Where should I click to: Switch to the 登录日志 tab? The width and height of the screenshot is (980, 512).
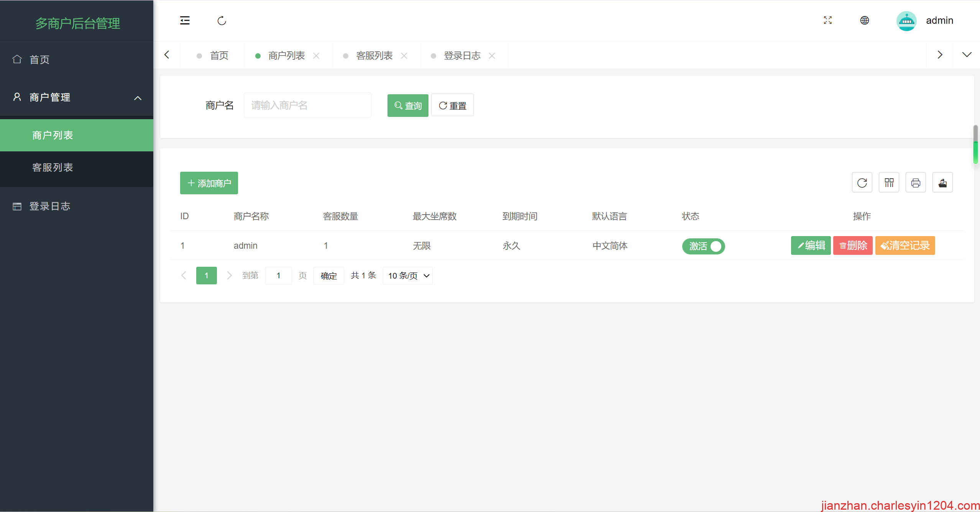tap(462, 56)
